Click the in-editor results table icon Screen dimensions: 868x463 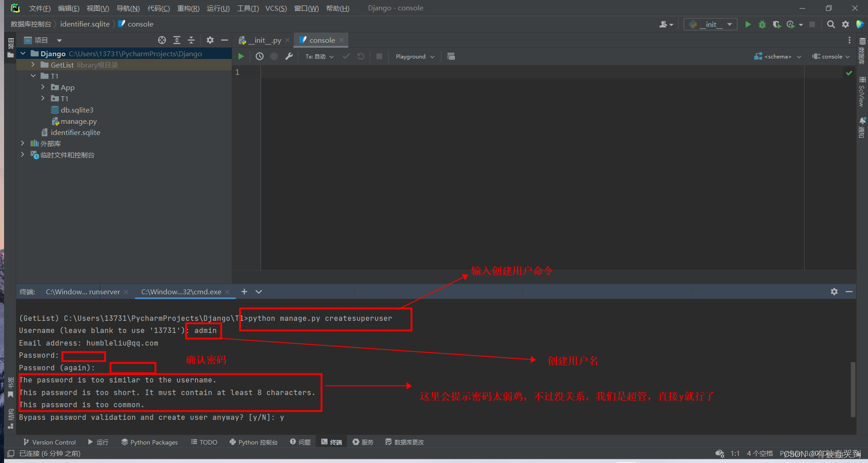(451, 56)
